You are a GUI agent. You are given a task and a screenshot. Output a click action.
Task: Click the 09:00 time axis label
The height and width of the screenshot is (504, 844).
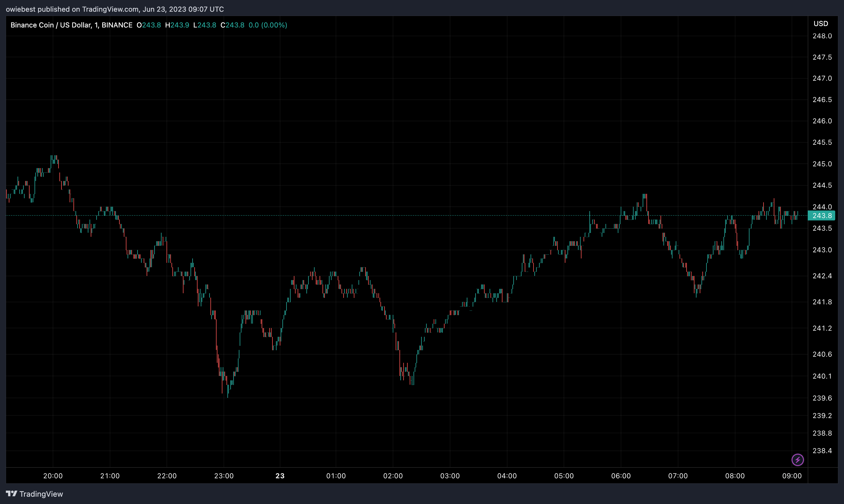point(792,476)
